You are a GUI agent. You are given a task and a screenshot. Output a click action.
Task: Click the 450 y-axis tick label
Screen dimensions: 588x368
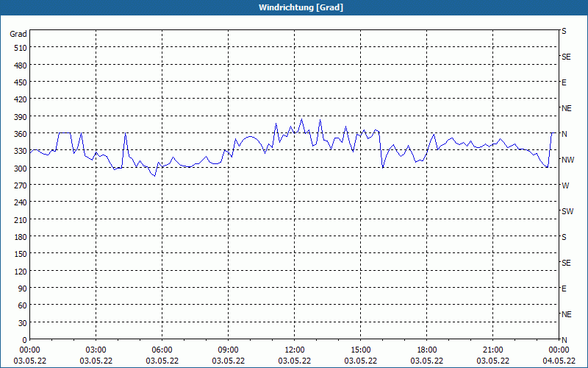pyautogui.click(x=21, y=82)
